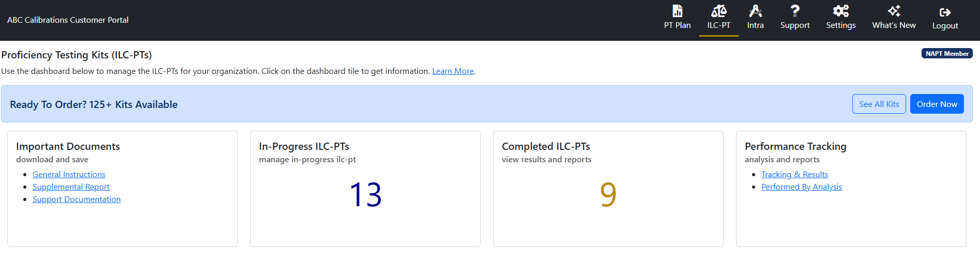Click the What's New sparkle icon

click(x=894, y=11)
